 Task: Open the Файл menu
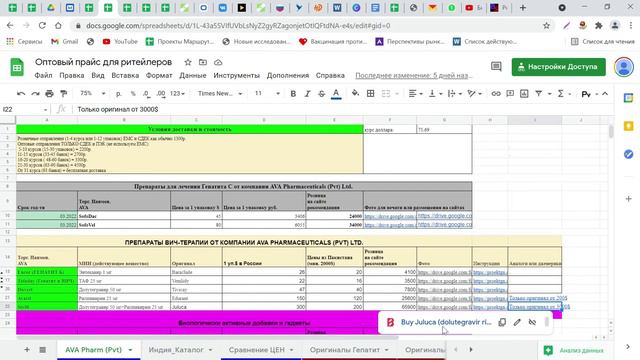(43, 76)
